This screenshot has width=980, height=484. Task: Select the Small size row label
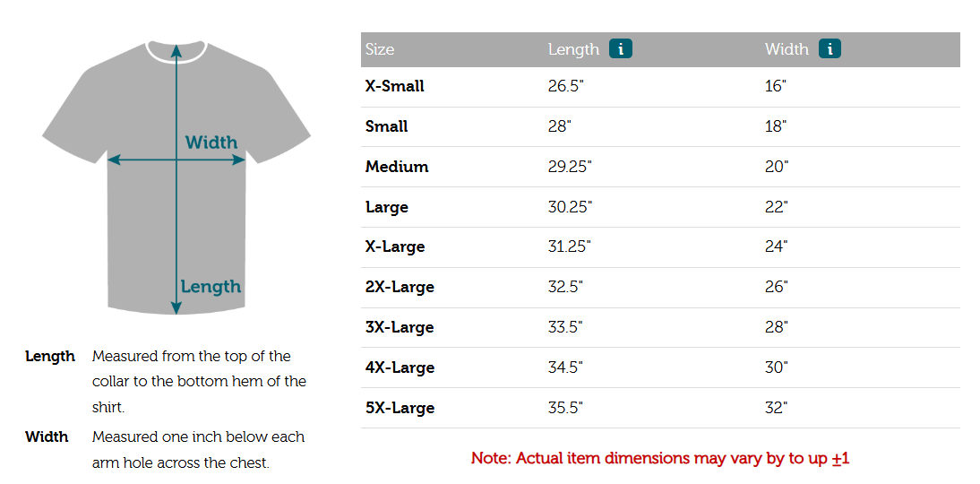pos(387,126)
